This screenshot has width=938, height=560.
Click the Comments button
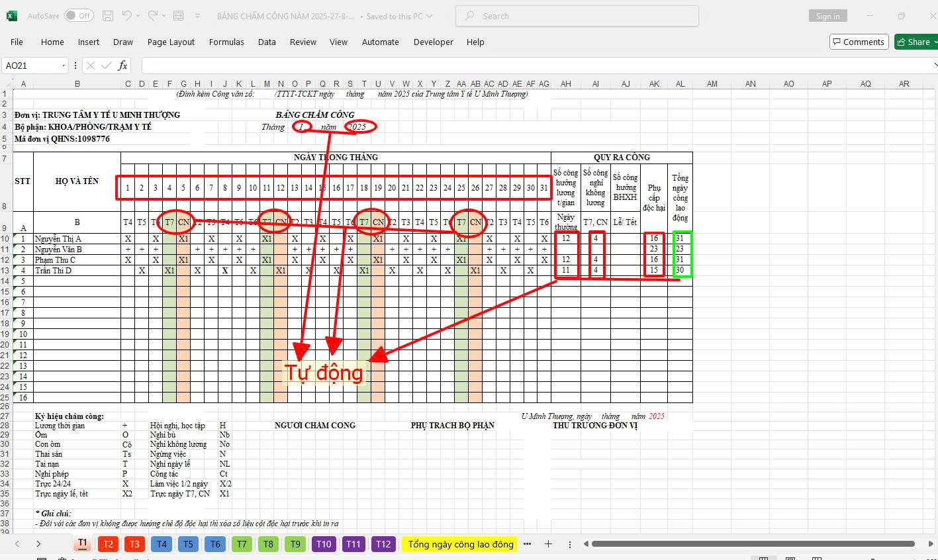(858, 42)
